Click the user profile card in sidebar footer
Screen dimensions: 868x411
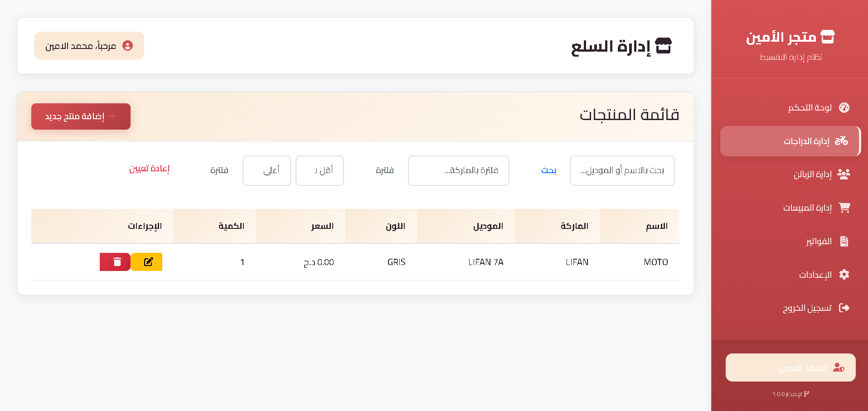[790, 367]
